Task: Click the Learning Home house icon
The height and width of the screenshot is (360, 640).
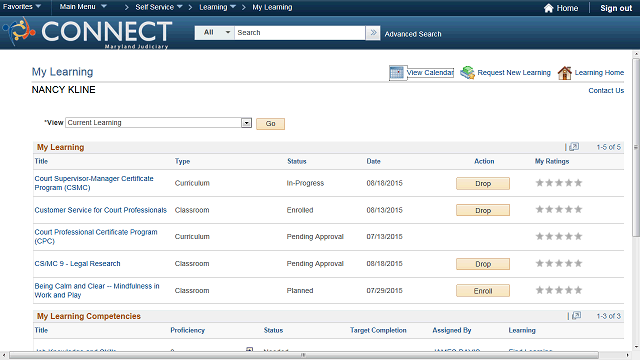Action: (x=564, y=73)
